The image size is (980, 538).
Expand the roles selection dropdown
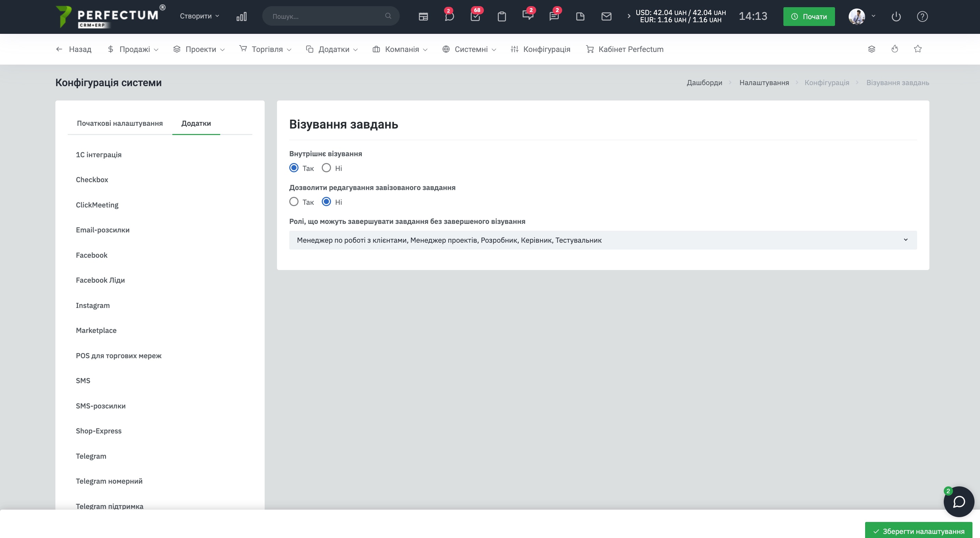coord(602,240)
